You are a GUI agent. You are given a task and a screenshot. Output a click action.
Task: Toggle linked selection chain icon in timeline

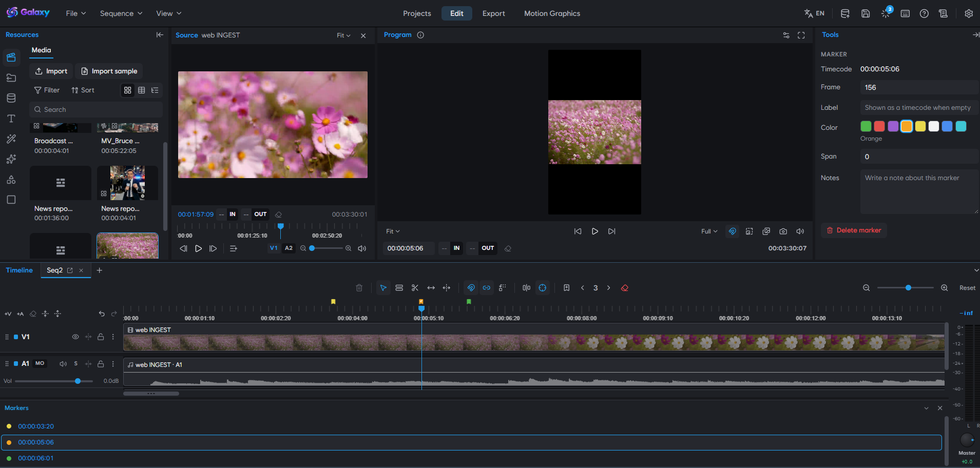(x=486, y=288)
